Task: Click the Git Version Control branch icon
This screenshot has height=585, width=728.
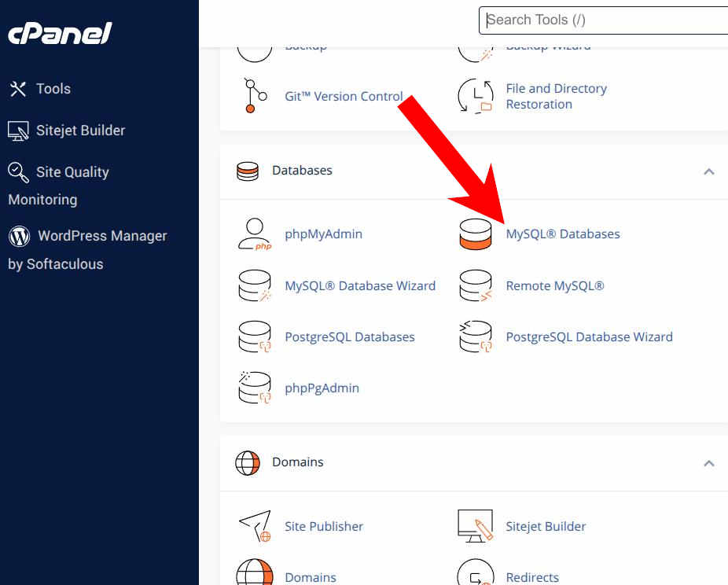Action: (256, 96)
